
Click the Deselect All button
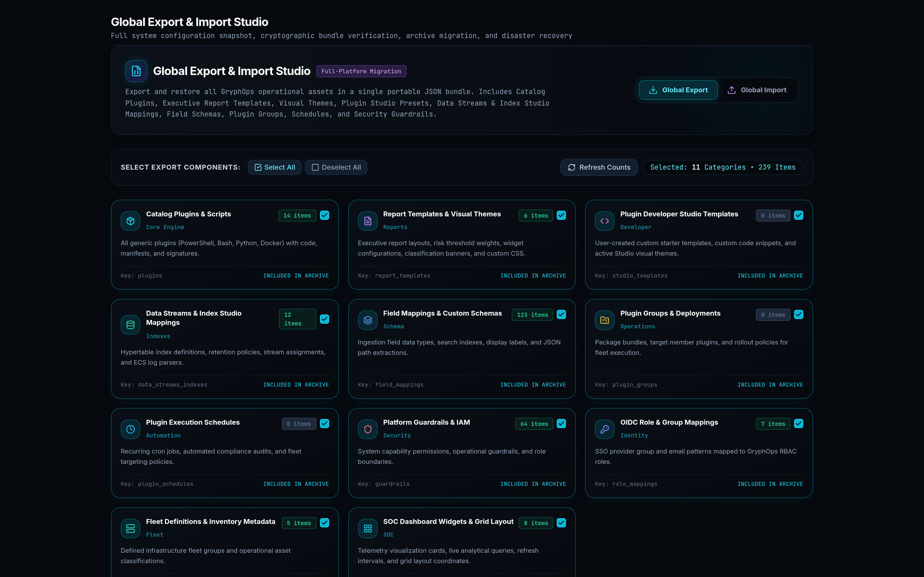336,167
